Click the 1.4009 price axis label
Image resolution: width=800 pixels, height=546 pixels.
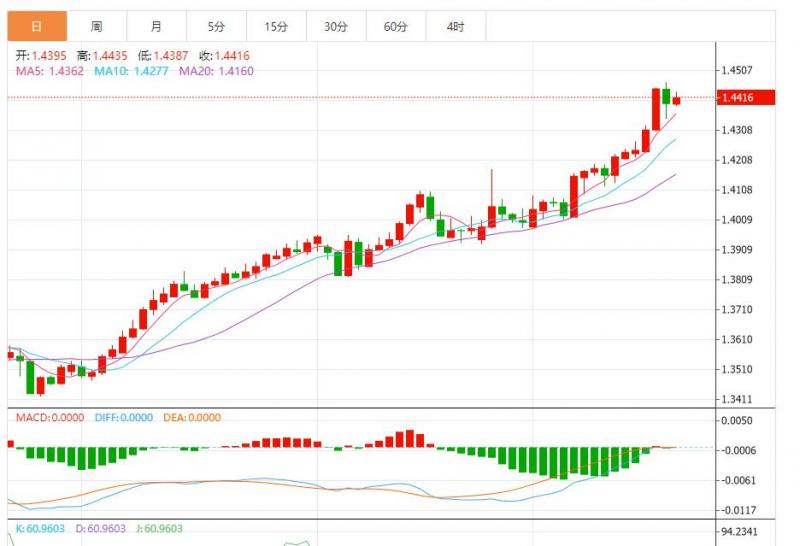pyautogui.click(x=737, y=220)
